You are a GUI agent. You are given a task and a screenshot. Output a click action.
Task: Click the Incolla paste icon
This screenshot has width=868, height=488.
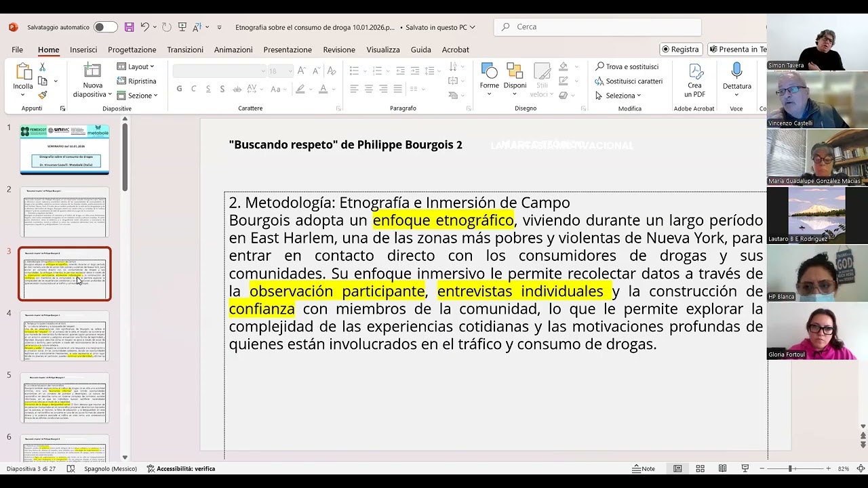23,73
